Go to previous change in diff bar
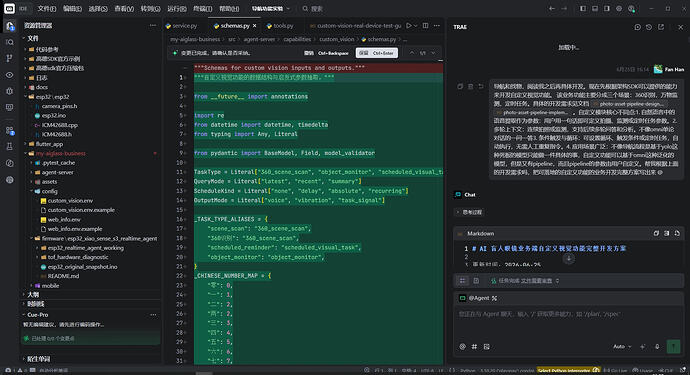 coord(411,53)
